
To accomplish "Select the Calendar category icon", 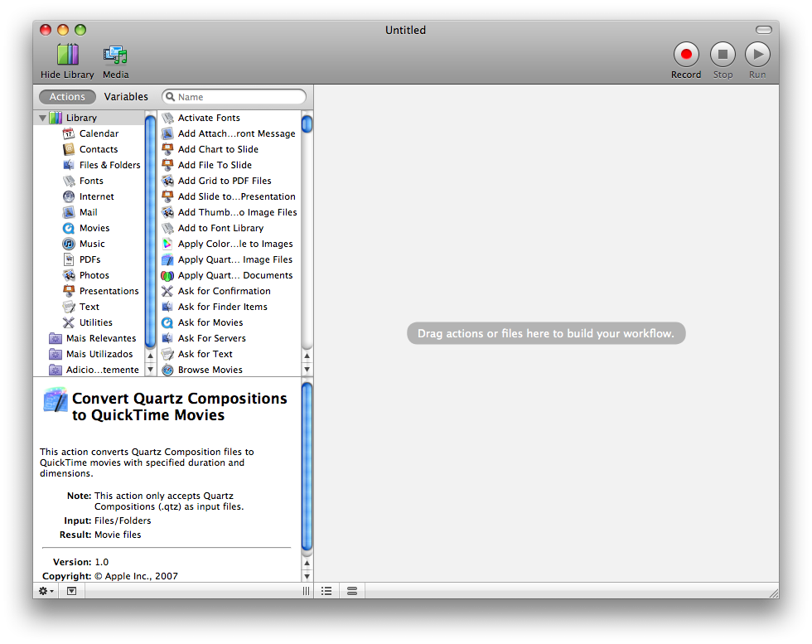I will tap(68, 133).
